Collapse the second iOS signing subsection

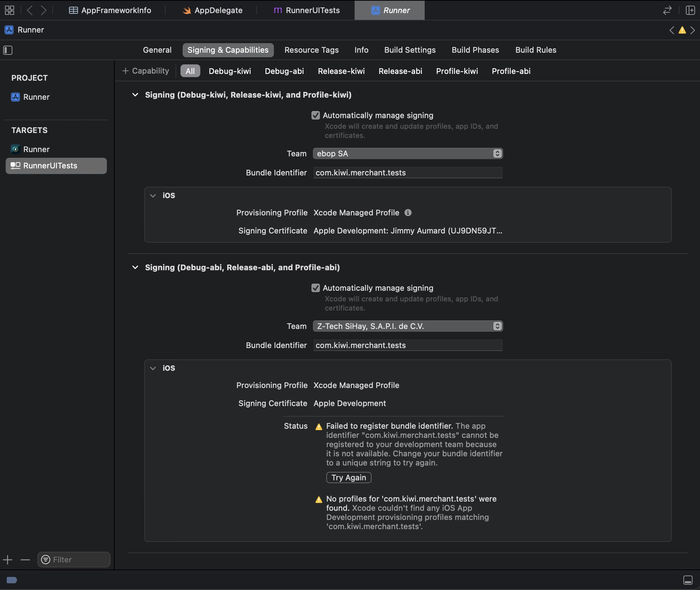153,368
